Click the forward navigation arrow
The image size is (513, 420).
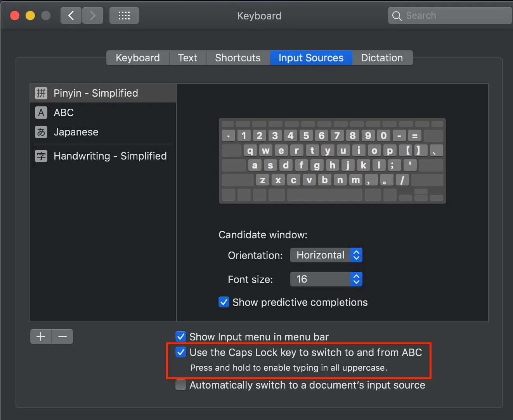pos(92,15)
